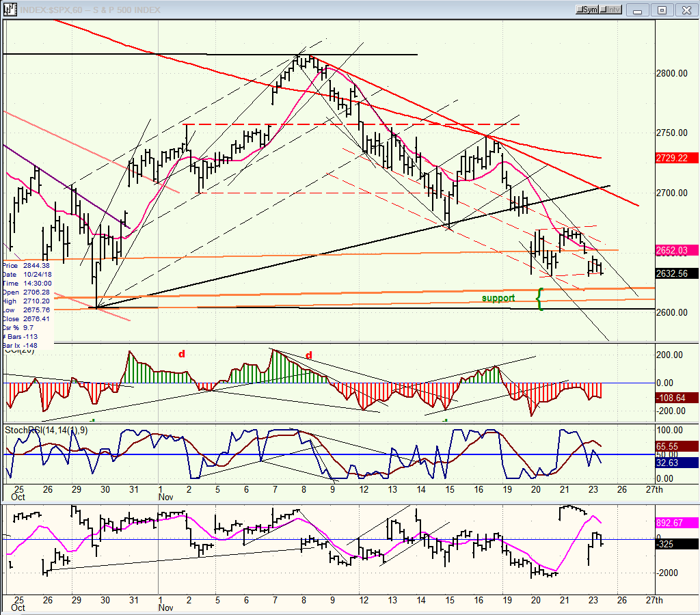The image size is (700, 615).
Task: Click the StochRSI(14,14(1),9) indicator label
Action: click(x=46, y=430)
